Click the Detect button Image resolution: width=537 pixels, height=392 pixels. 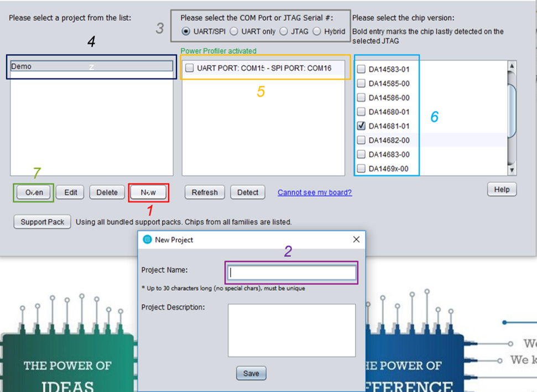(247, 192)
